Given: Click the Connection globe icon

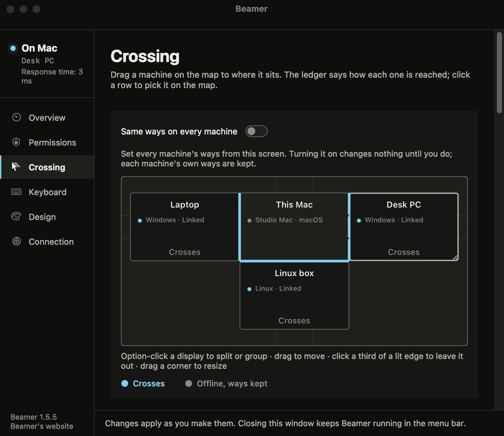Looking at the screenshot, I should (x=17, y=241).
